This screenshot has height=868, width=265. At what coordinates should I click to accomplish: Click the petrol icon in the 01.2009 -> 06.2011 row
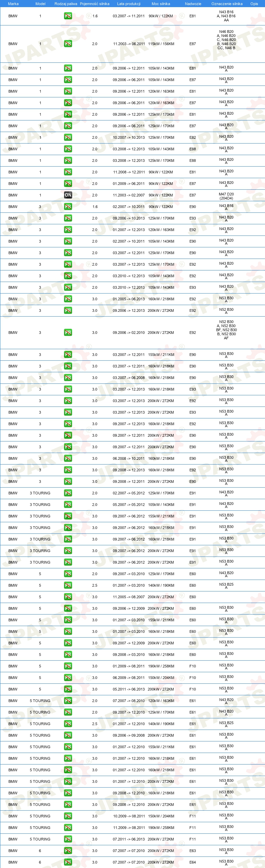(68, 184)
